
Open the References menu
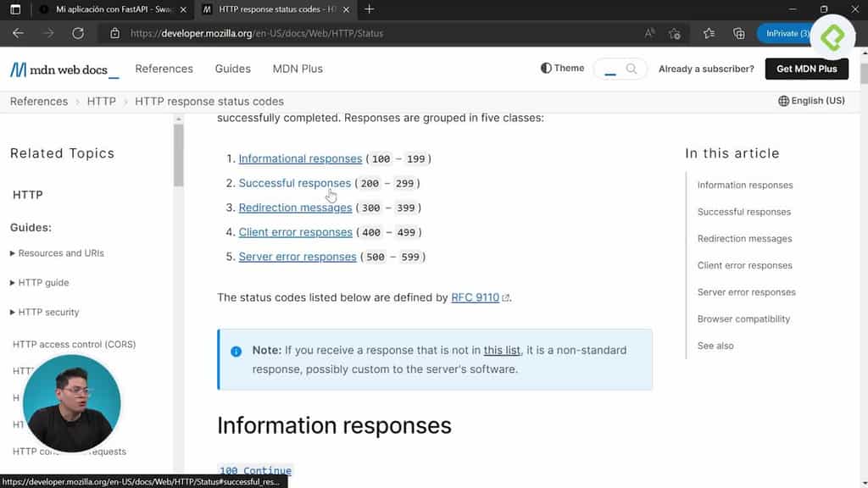coord(164,69)
